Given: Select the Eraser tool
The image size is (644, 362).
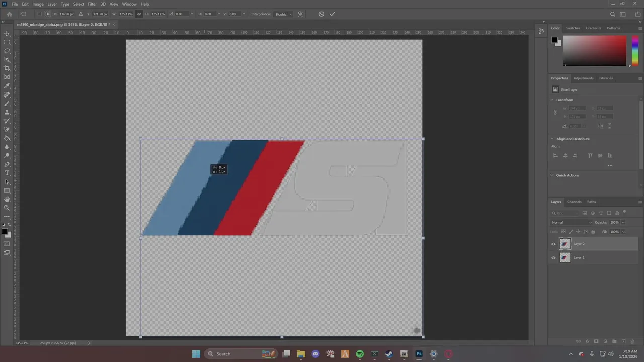Looking at the screenshot, I should point(7,129).
